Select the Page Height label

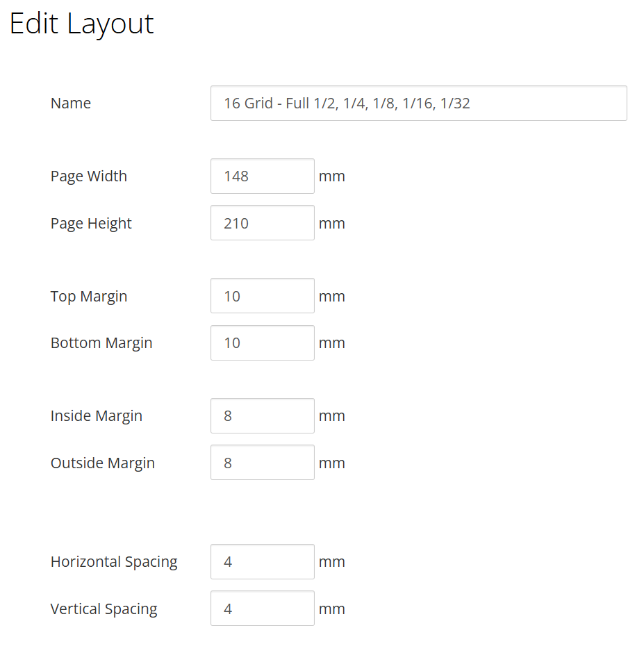pyautogui.click(x=91, y=224)
